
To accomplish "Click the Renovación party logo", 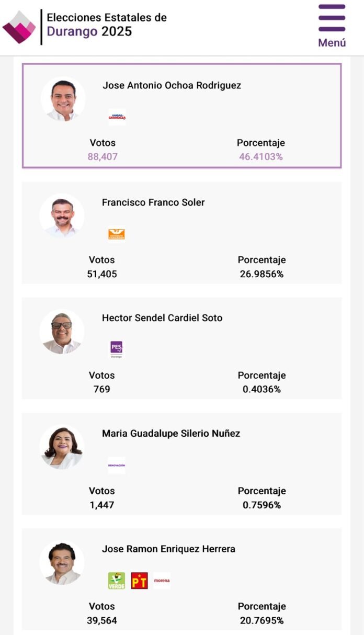I will coord(117,465).
